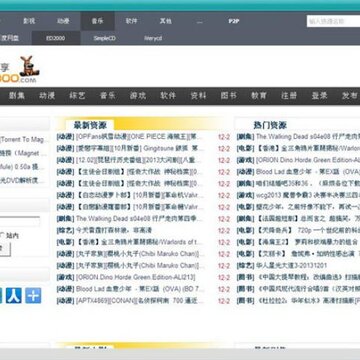Open 今天雪霞打森林狼 综艺 entry

[x=114, y=230]
